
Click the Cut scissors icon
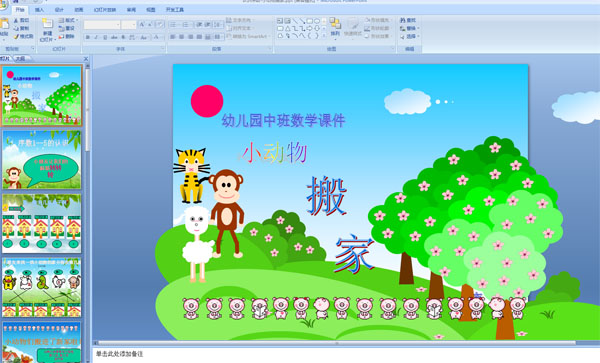pyautogui.click(x=16, y=20)
